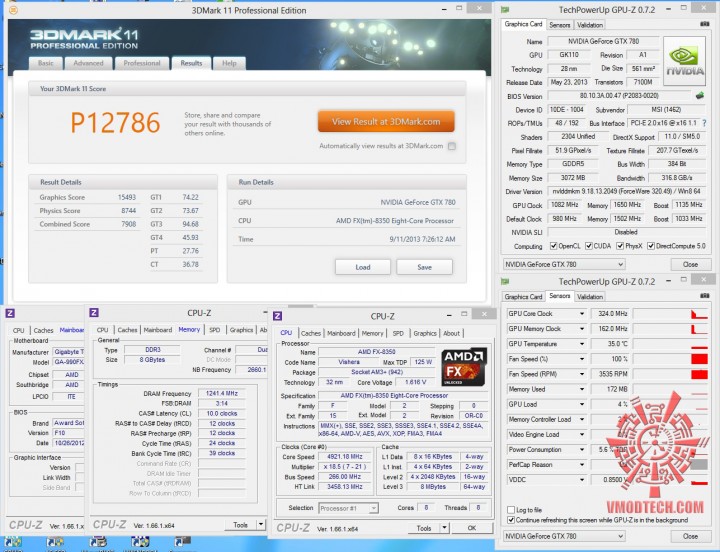Open Validation tab in upper GPU-Z window
720x552 pixels.
[x=590, y=25]
